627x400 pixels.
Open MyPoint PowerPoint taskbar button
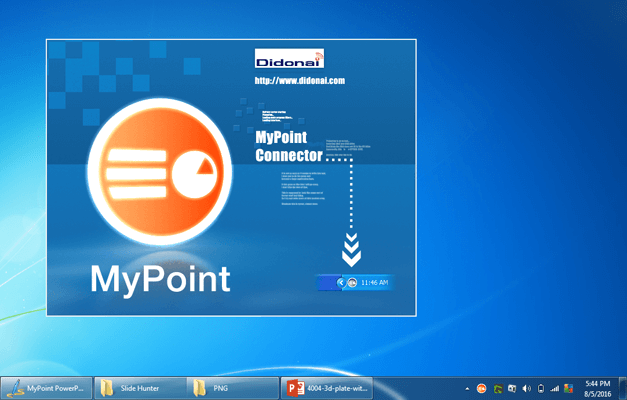46,388
